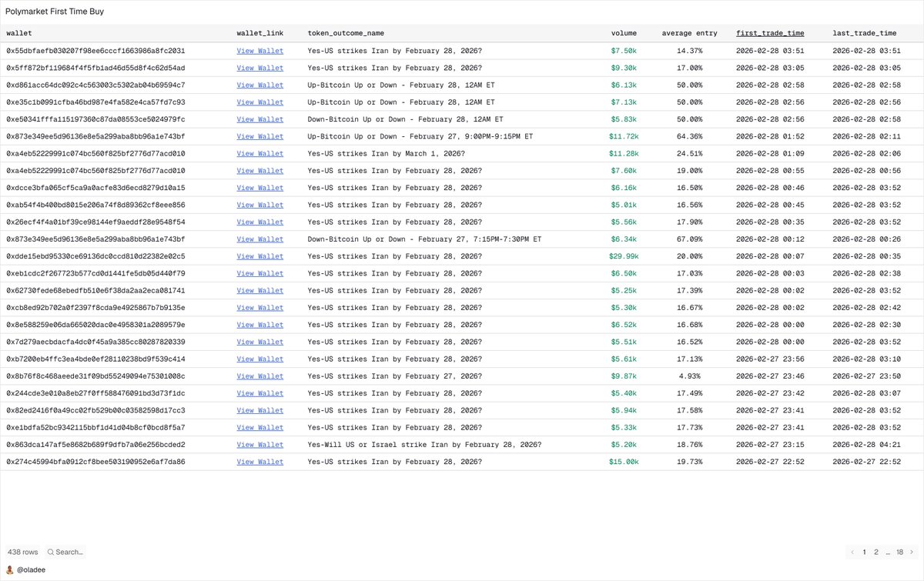The width and height of the screenshot is (924, 581).
Task: Click 'Yes-US strikes Iran by February 27, 2026?' cell
Action: (x=395, y=376)
